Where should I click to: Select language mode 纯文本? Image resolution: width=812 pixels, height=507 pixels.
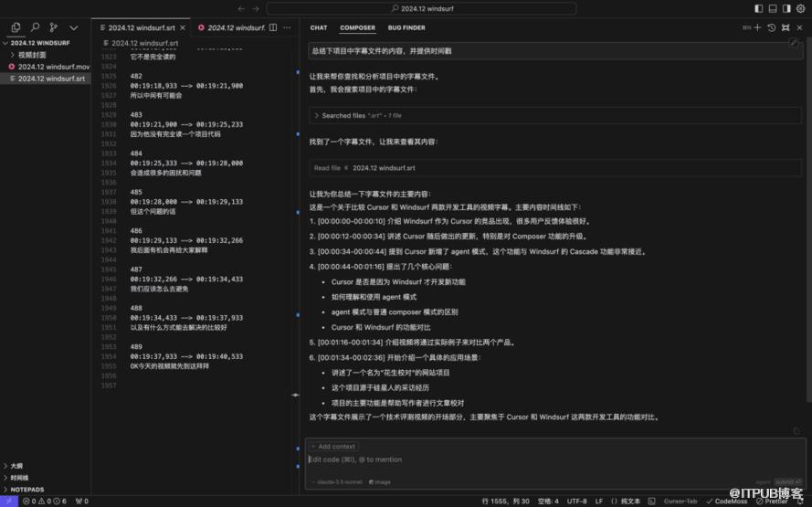coord(626,501)
